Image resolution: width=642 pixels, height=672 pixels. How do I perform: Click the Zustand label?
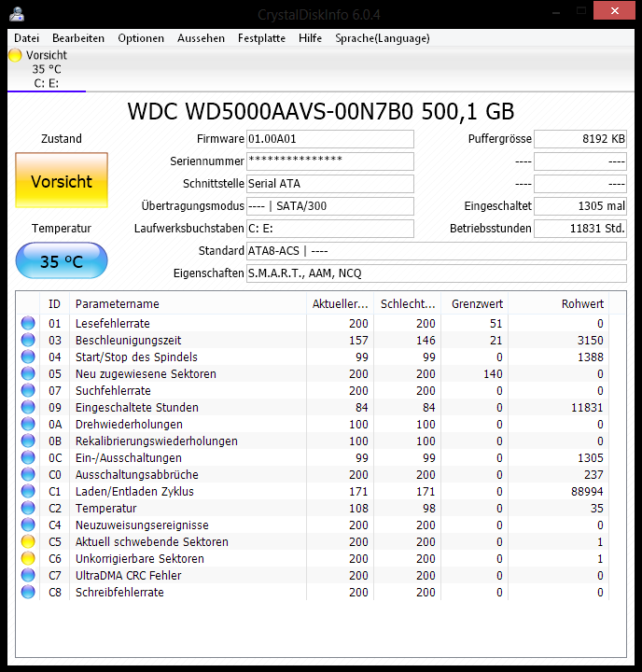tap(62, 139)
